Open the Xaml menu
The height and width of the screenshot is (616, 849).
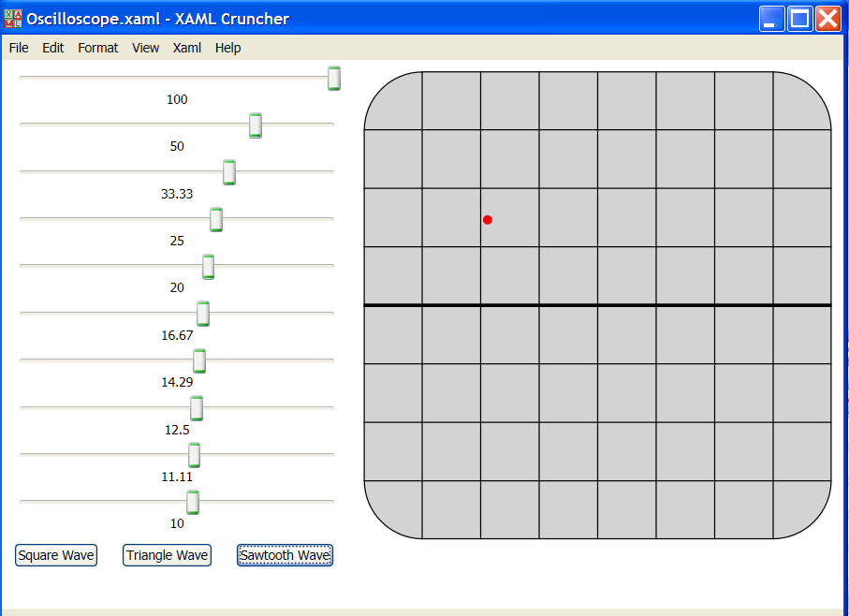pos(187,48)
